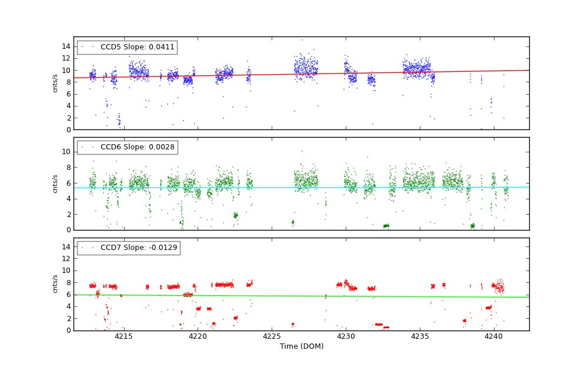Viewport: 588px width, 367px height.
Task: Click the 10 tick on CCD6 y-axis
Action: click(67, 151)
